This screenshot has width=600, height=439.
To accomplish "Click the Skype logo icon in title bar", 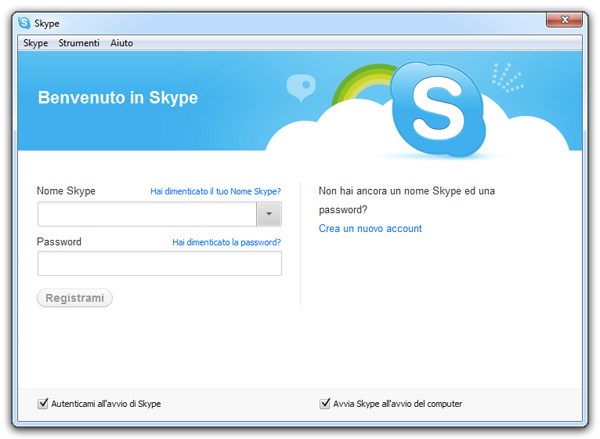I will (x=24, y=23).
